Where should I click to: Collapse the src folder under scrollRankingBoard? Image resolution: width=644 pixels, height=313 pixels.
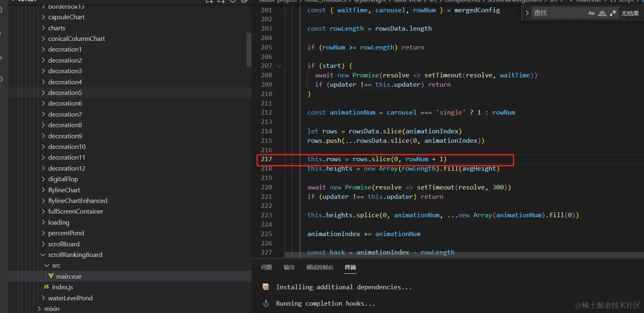click(x=47, y=266)
